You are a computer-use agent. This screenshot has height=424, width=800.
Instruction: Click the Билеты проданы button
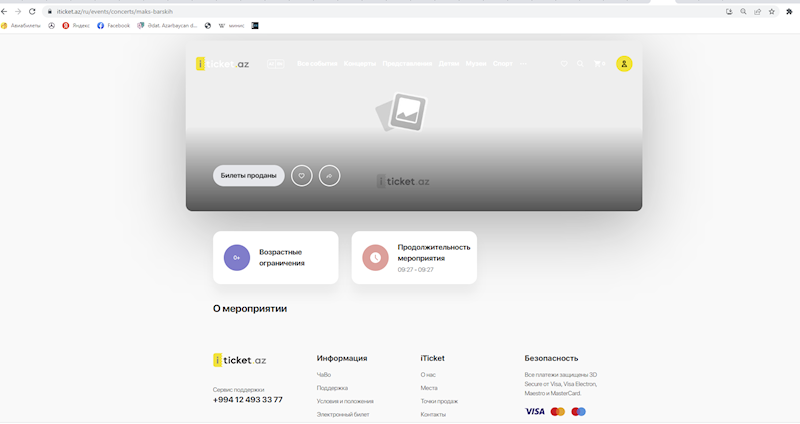point(248,176)
